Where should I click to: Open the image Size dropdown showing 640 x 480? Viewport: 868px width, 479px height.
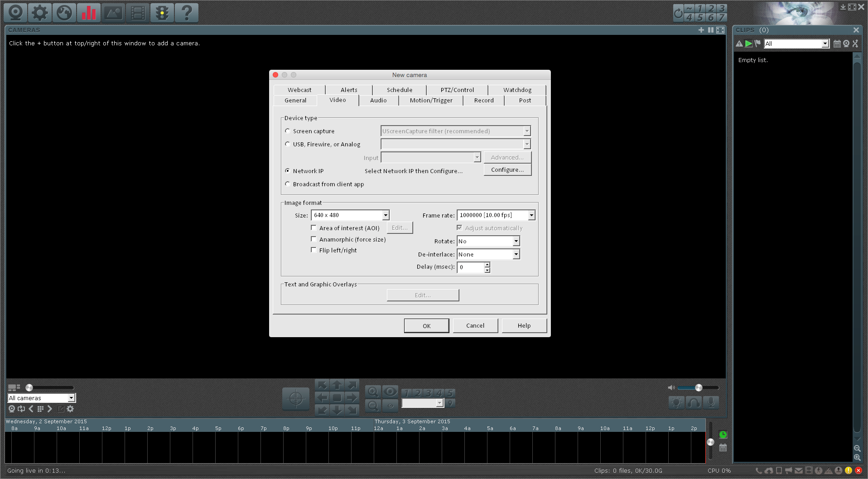tap(385, 215)
